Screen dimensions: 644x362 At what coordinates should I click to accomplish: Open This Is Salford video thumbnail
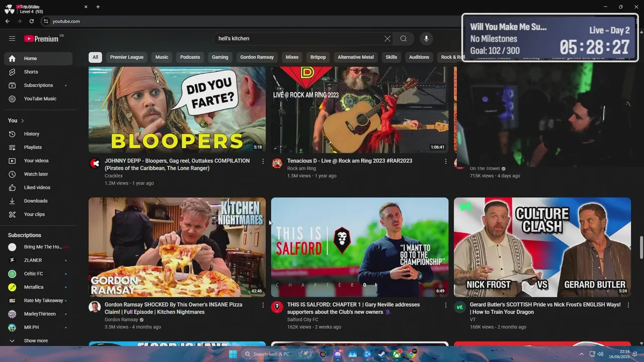360,247
